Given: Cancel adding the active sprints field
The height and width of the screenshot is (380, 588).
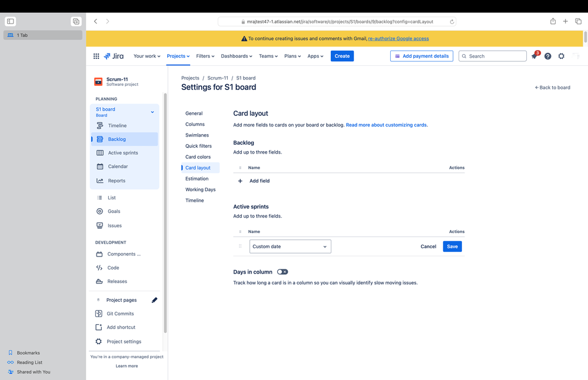Looking at the screenshot, I should [x=428, y=246].
